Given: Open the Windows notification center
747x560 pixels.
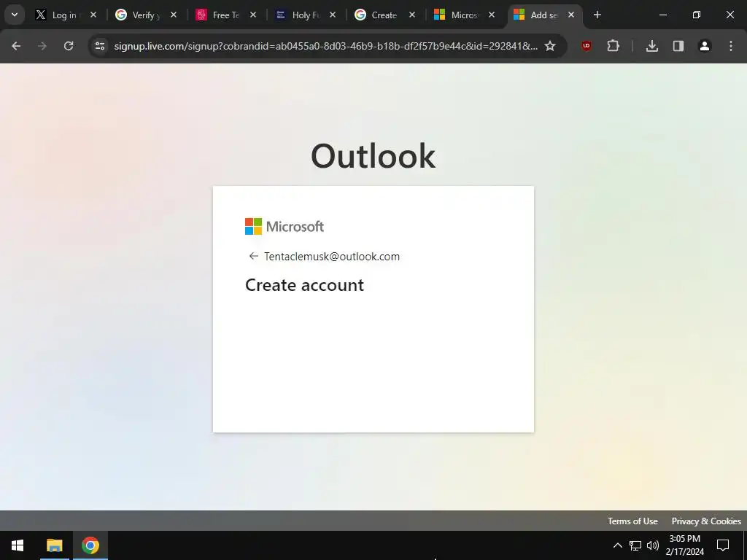Looking at the screenshot, I should [x=723, y=545].
